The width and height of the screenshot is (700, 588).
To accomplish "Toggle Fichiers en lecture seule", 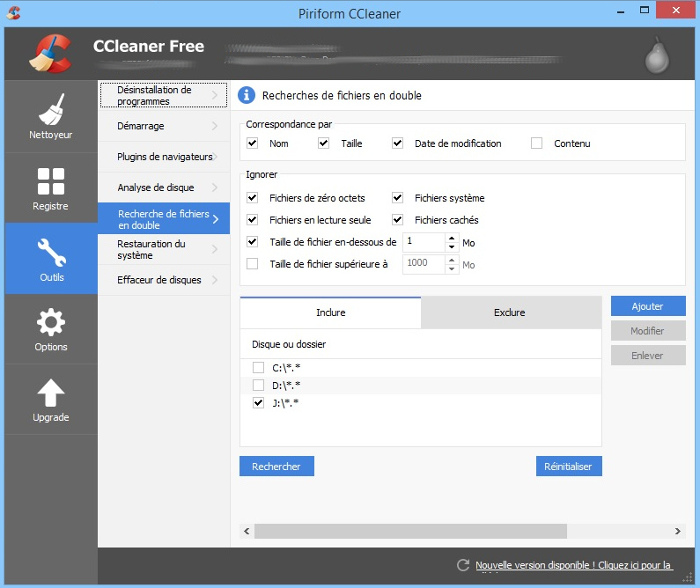I will pyautogui.click(x=252, y=220).
